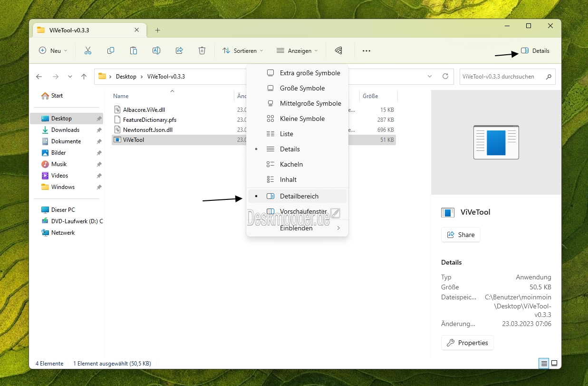Go back with the left arrow
588x386 pixels.
(x=39, y=77)
